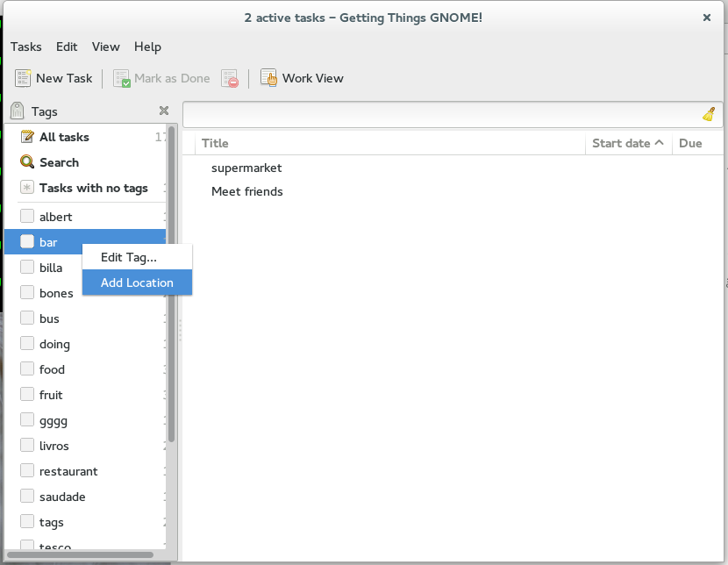
Task: Click the New Task toolbar icon
Action: 23,78
